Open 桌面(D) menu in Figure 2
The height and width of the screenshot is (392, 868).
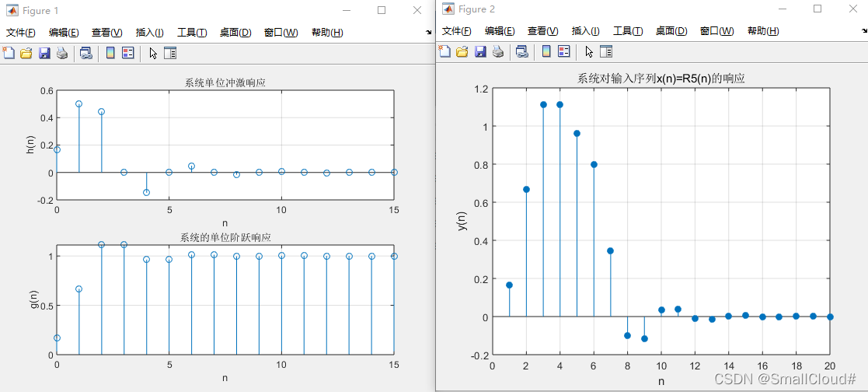(671, 31)
